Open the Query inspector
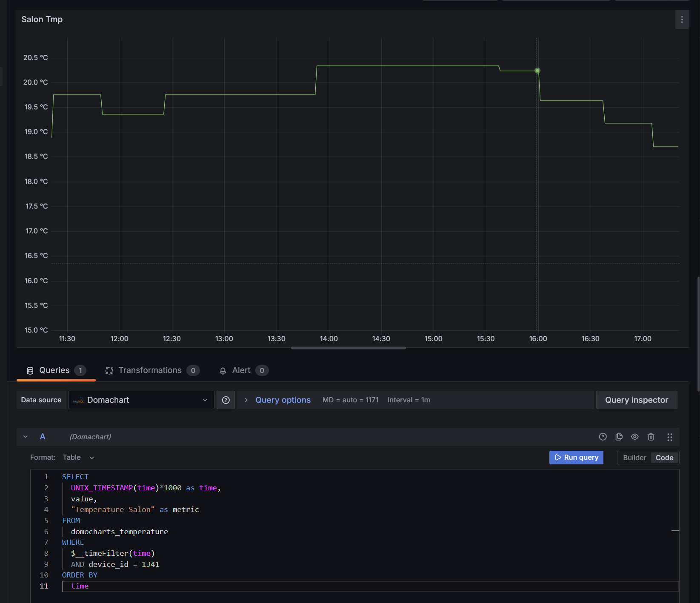Viewport: 700px width, 603px height. 637,400
